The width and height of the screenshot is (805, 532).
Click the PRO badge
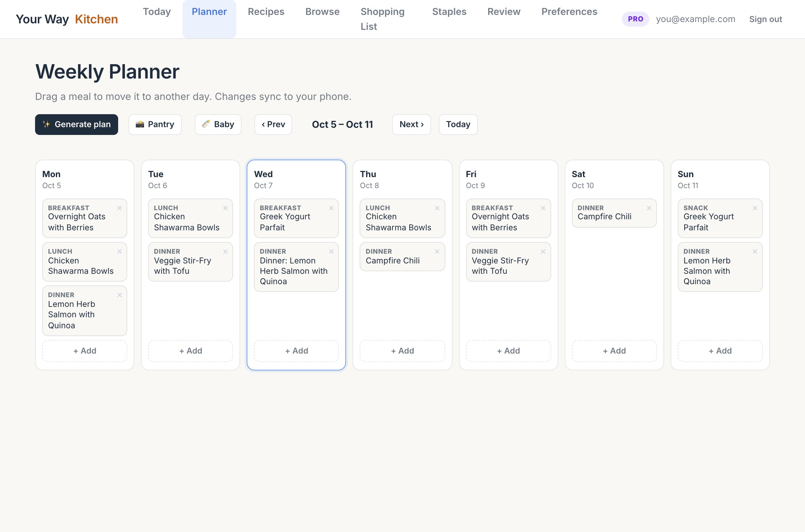635,19
